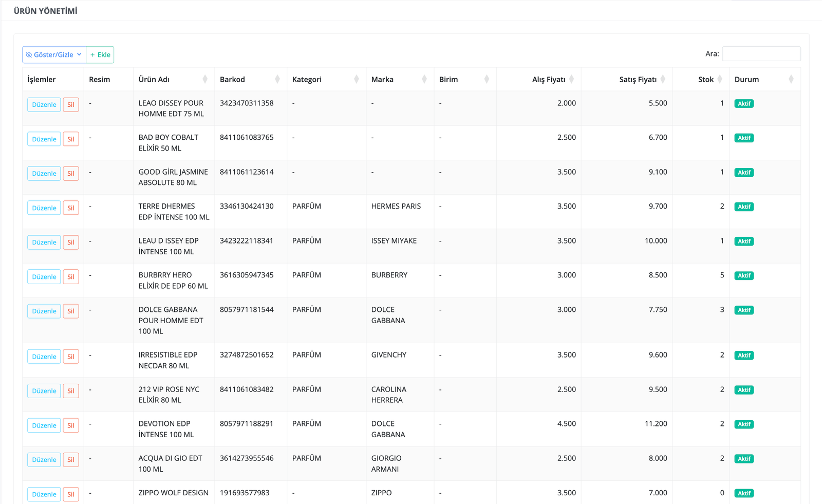This screenshot has width=822, height=504.
Task: Click Düzenle for IRRESISTIBLE EDP NECDAR
Action: point(44,357)
